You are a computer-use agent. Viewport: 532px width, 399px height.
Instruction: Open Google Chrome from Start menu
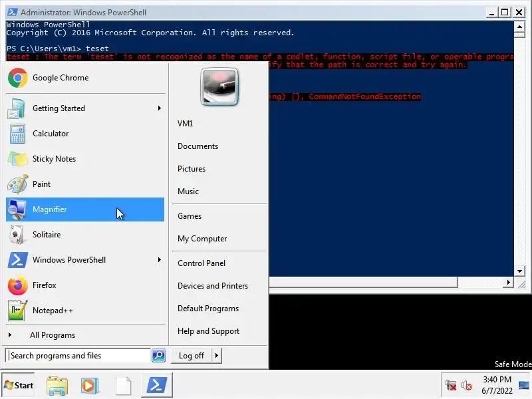[x=85, y=78]
